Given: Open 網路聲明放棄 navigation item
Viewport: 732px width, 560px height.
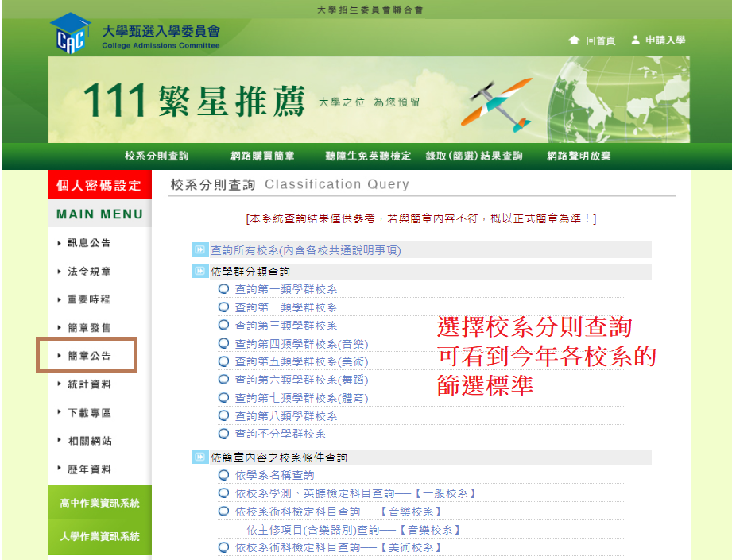Looking at the screenshot, I should tap(579, 156).
